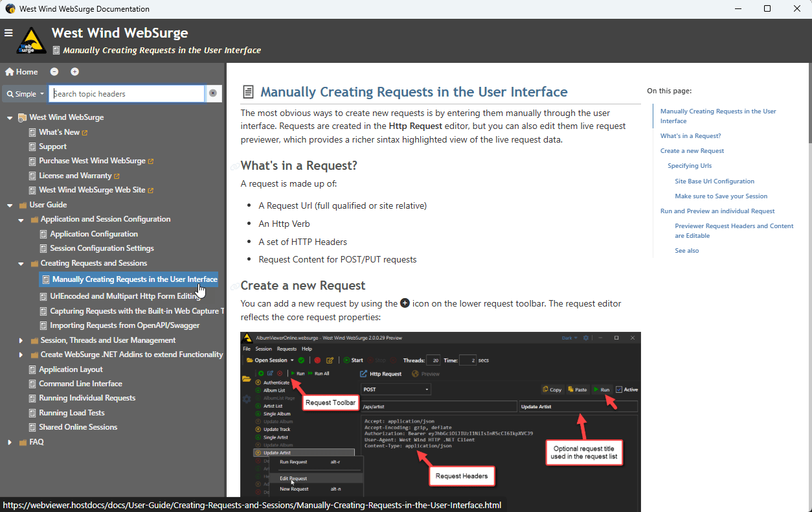
Task: Go to Home in the sidebar
Action: (21, 72)
